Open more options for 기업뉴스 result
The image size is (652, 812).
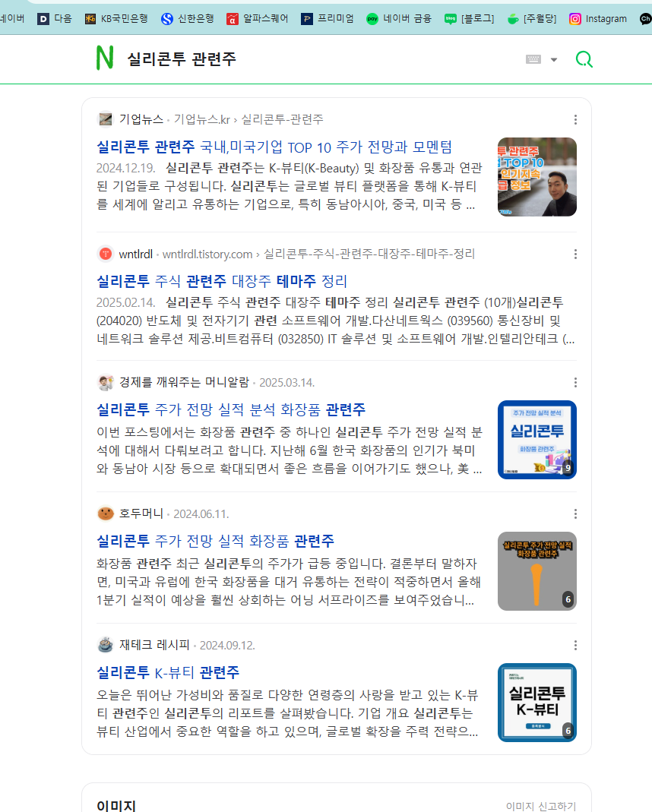pyautogui.click(x=575, y=119)
